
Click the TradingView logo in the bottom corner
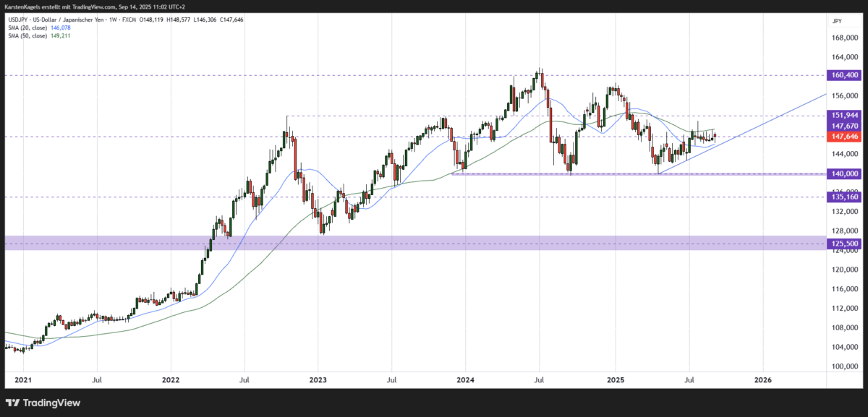click(x=43, y=403)
